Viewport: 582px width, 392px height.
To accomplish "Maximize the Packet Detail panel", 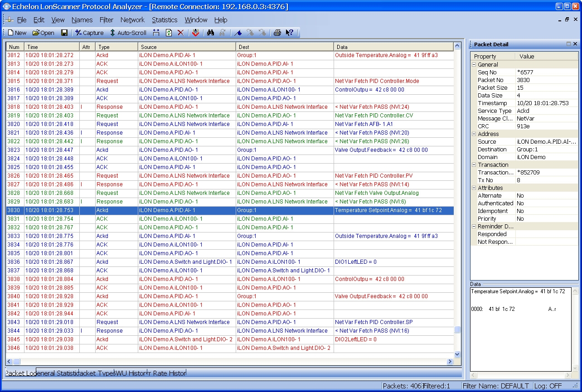I will coord(568,44).
